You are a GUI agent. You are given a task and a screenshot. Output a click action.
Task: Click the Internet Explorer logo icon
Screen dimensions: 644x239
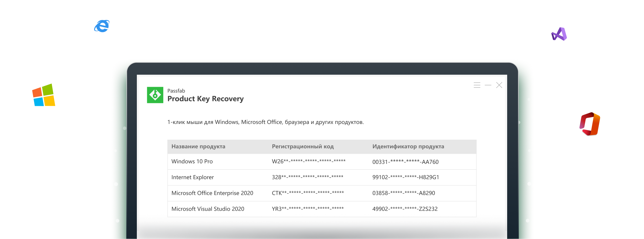(x=102, y=26)
